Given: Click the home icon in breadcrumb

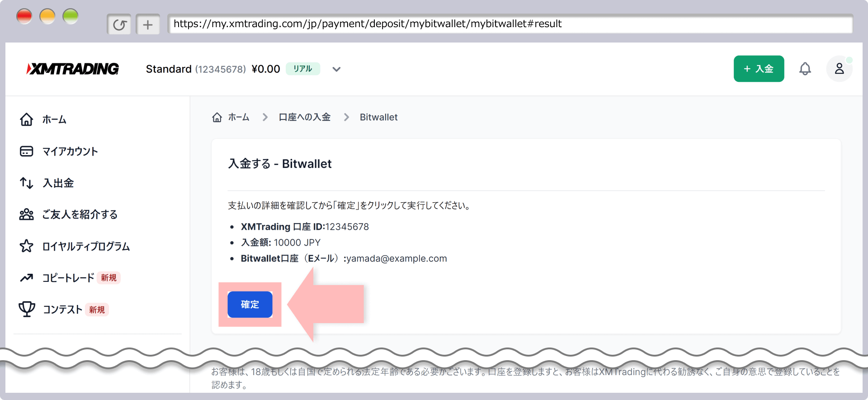Looking at the screenshot, I should (217, 117).
